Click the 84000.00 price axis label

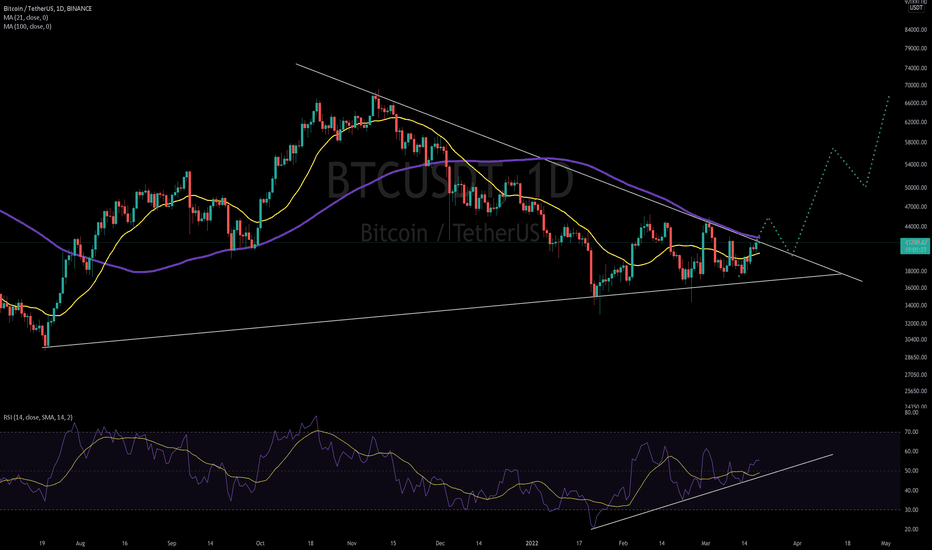pos(915,30)
